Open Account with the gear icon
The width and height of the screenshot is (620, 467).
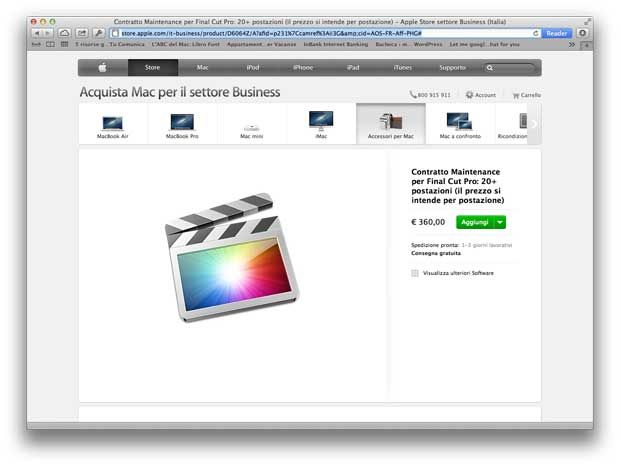(480, 95)
